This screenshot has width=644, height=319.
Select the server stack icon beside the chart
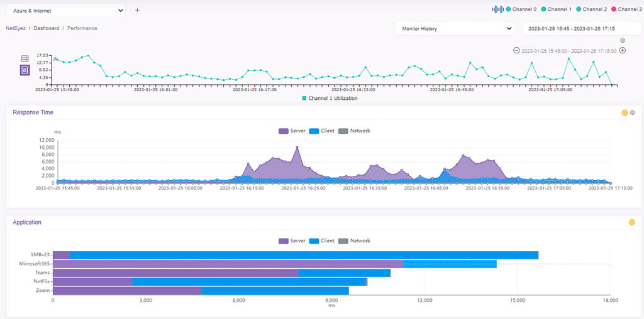click(25, 58)
